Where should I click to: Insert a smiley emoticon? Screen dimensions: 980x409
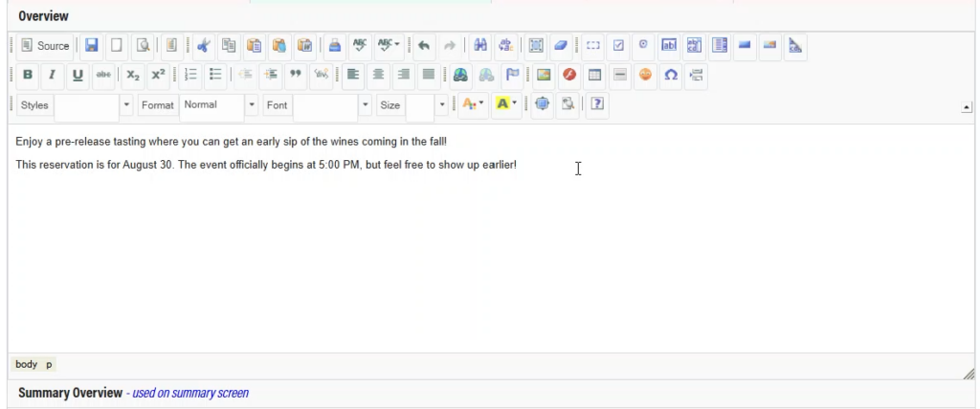(x=646, y=75)
